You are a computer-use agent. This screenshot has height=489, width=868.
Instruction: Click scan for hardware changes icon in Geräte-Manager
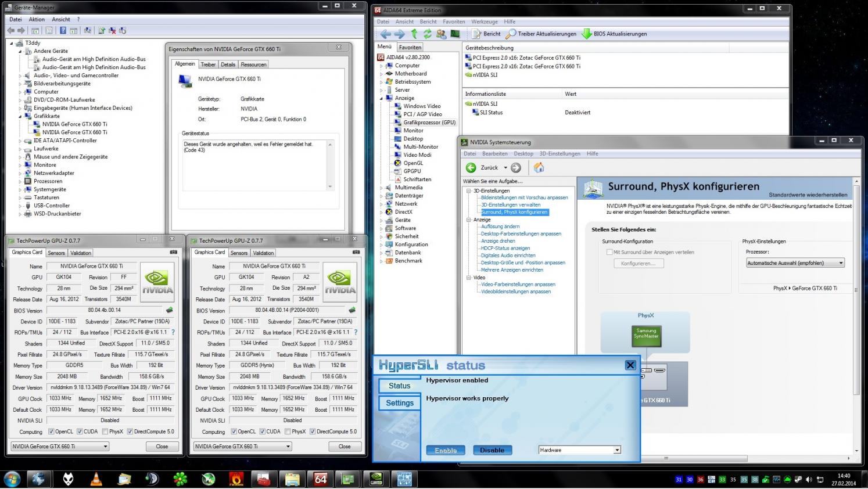point(88,30)
